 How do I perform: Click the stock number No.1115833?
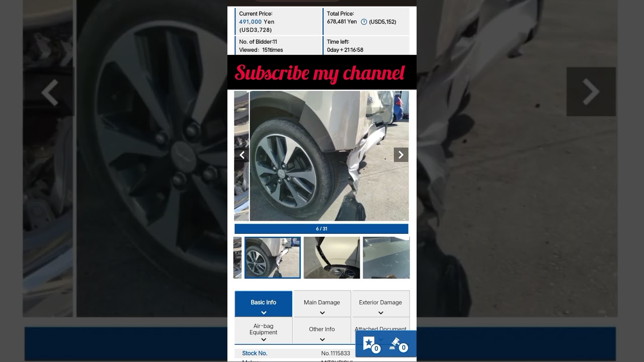336,353
